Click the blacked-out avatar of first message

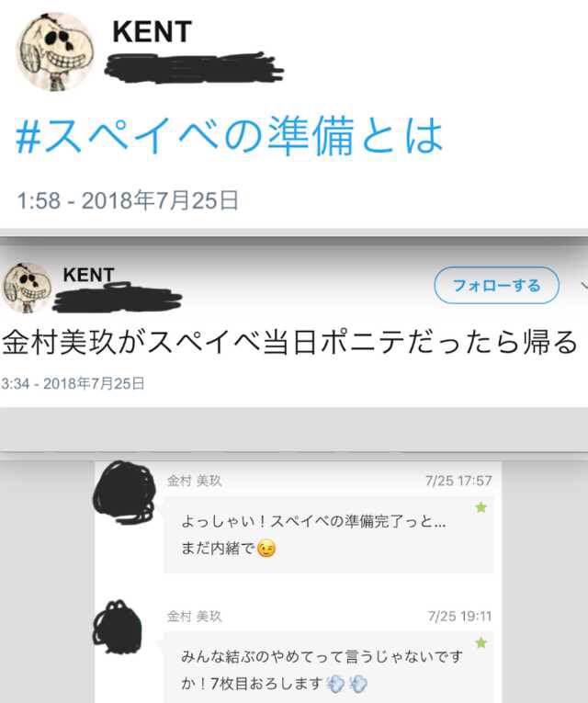124,493
